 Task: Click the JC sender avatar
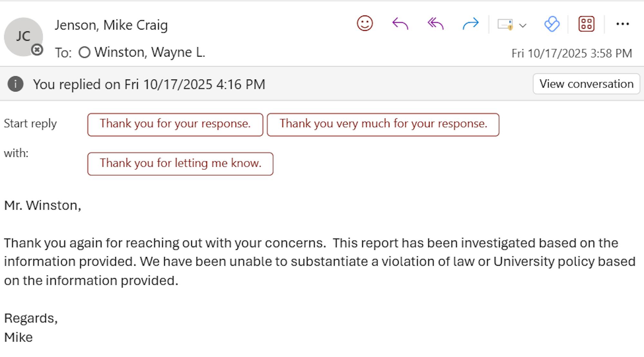click(23, 36)
